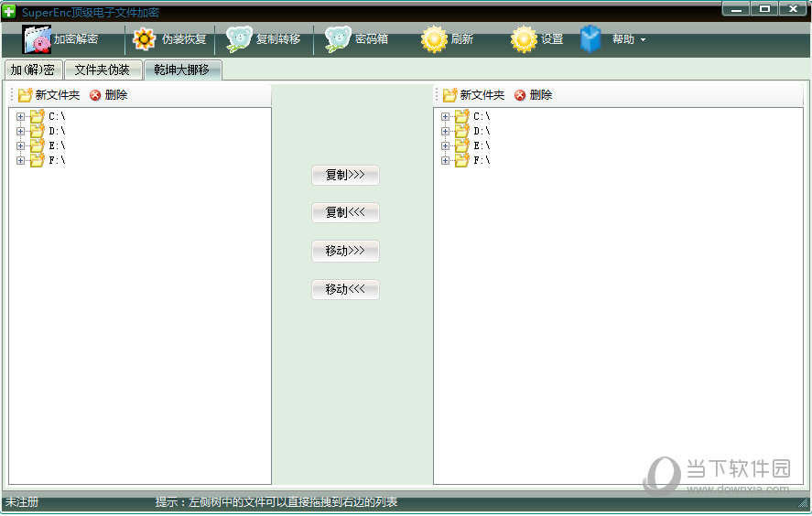
Task: Click the 刷新 sun icon
Action: (434, 39)
